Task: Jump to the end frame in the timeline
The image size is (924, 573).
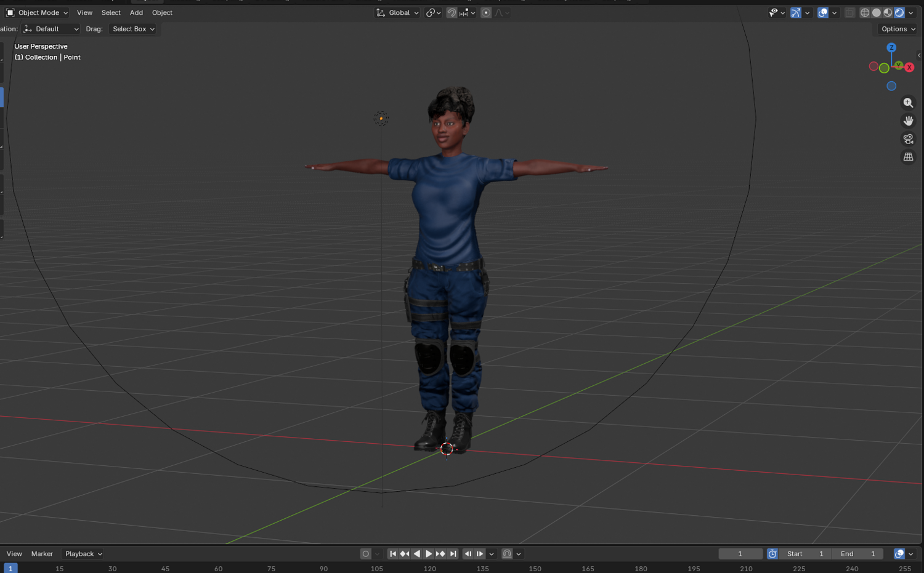Action: pyautogui.click(x=453, y=554)
